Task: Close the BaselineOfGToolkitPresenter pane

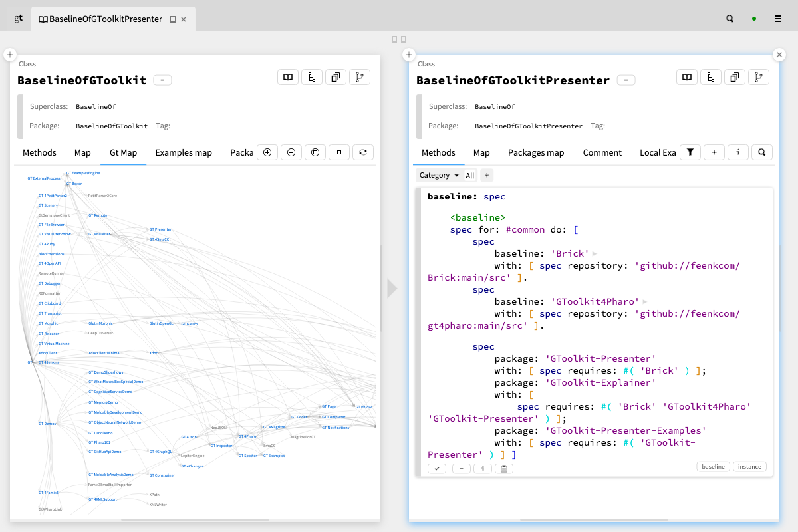Action: point(779,55)
